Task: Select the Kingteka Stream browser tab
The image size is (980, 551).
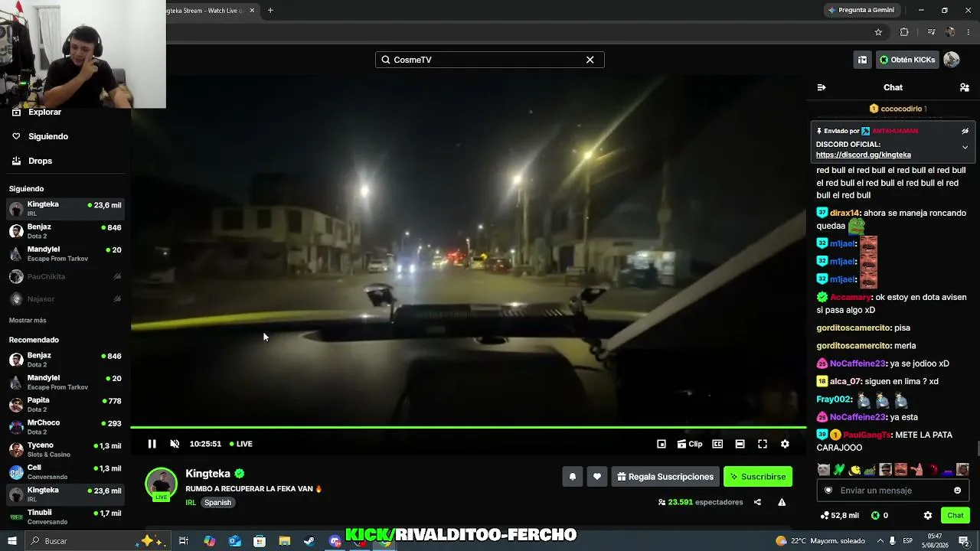Action: 205,11
